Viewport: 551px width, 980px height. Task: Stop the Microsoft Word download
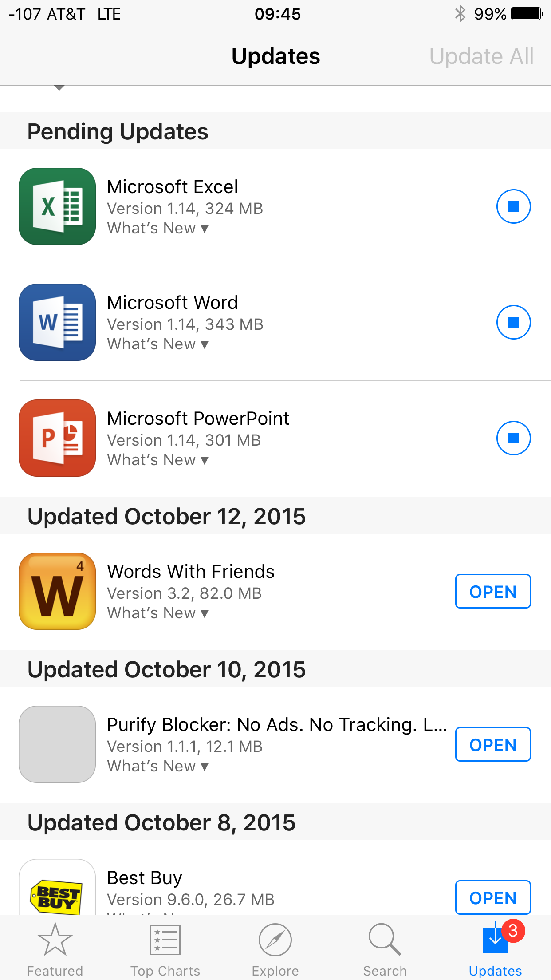coord(513,322)
